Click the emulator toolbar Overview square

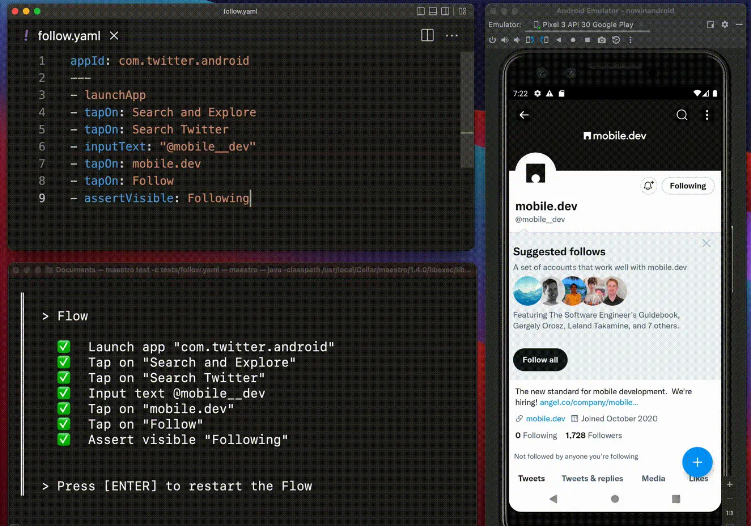587,40
